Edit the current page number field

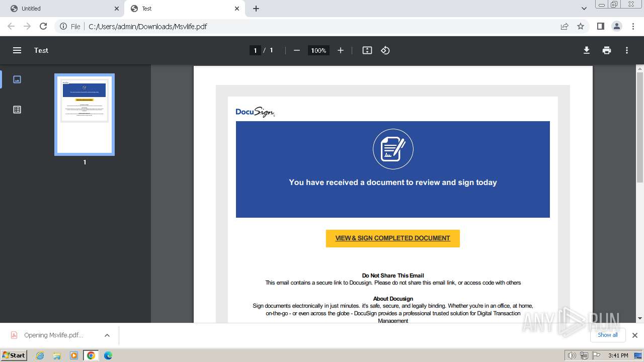coord(255,50)
